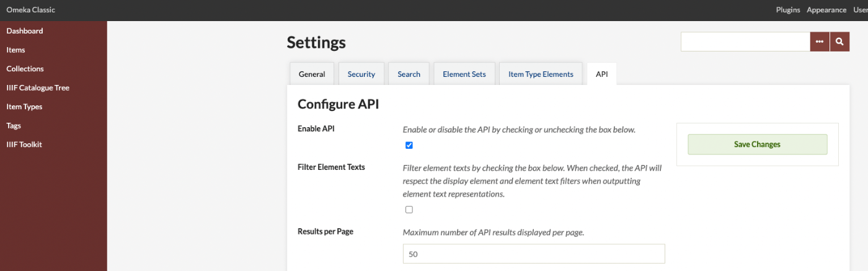The image size is (868, 271).
Task: Open the IIIF Catalogue Tree page
Action: [38, 87]
